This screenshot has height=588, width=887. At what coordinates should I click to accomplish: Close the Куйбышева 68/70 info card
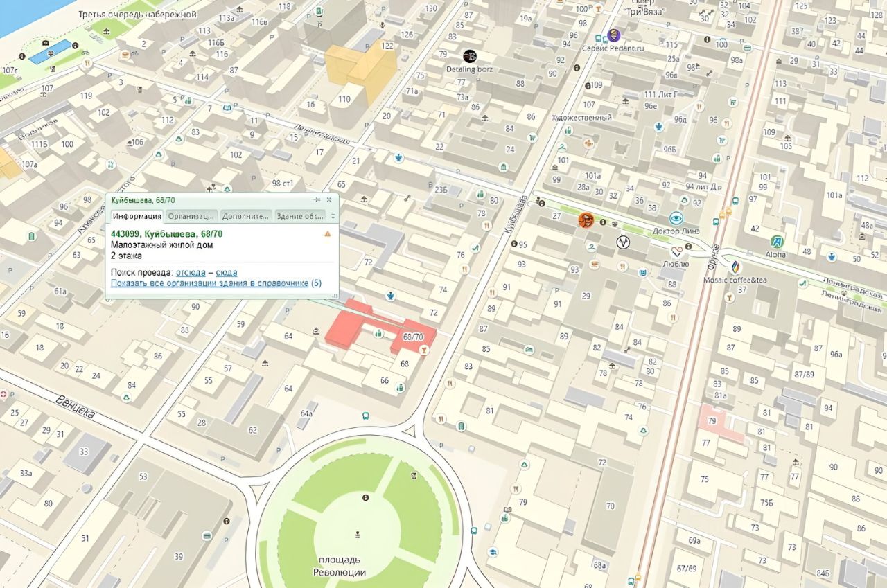[329, 199]
